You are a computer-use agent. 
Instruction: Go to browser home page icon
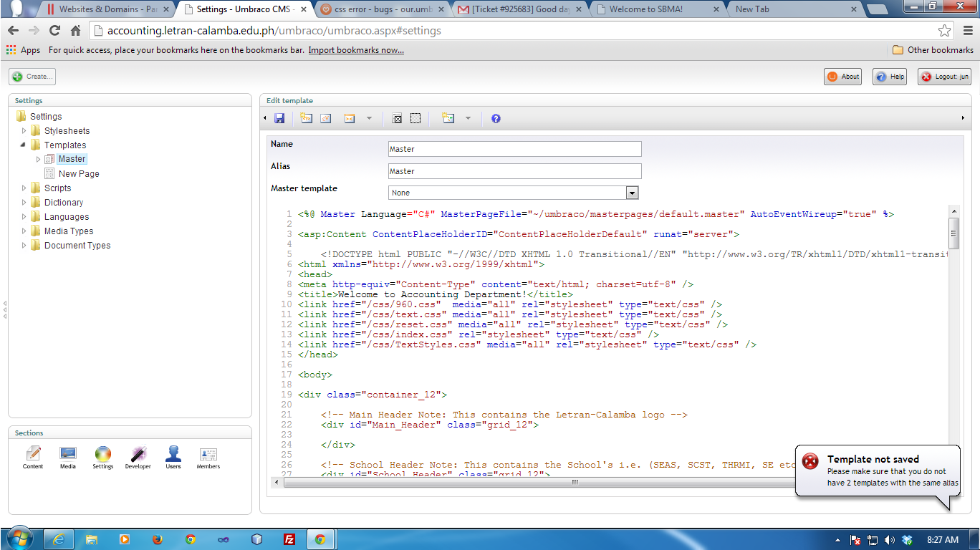pyautogui.click(x=76, y=31)
